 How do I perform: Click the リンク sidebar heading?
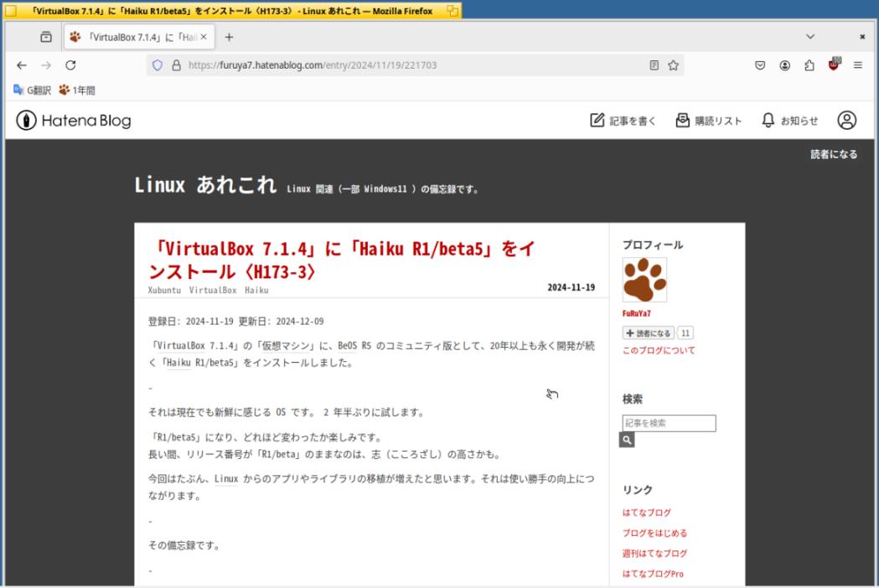pos(638,490)
